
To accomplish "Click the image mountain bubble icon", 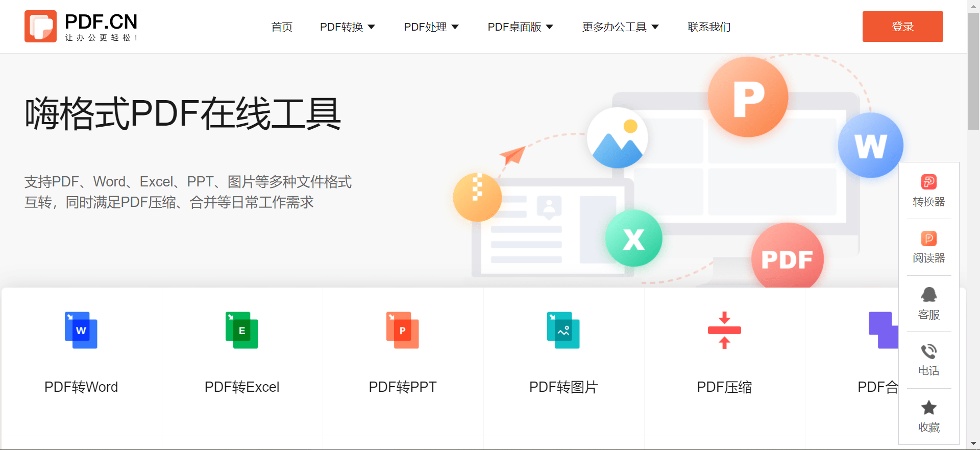I will [618, 138].
